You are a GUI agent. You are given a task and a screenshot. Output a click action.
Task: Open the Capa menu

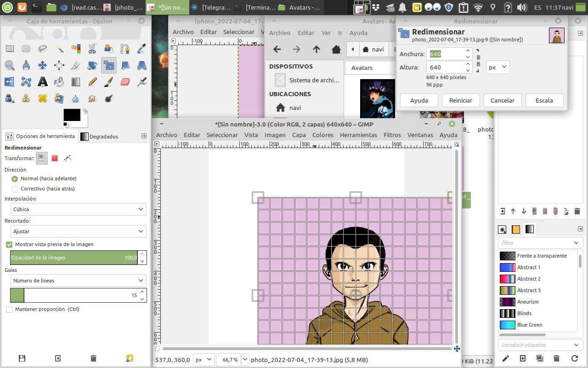pos(299,135)
